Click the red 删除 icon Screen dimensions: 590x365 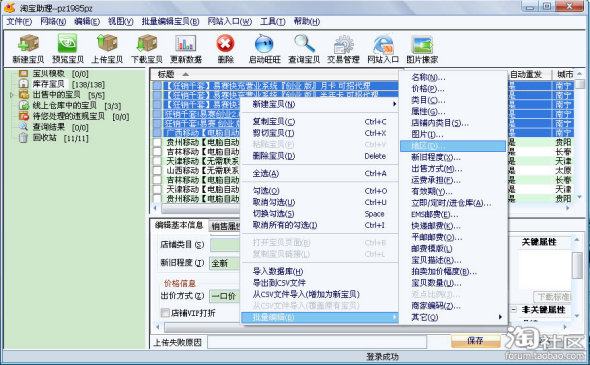click(225, 49)
